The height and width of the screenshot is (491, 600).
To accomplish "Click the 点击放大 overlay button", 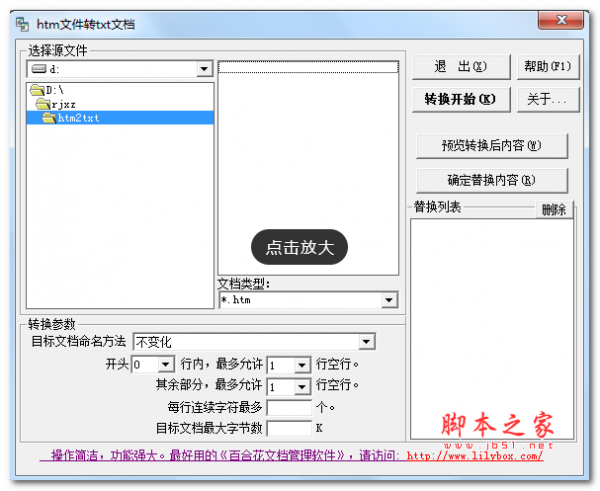I will pos(299,247).
